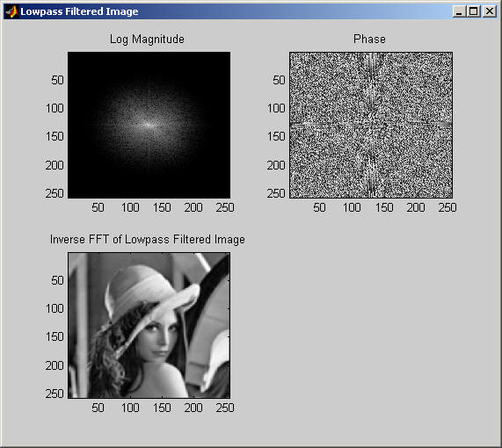Click y-axis label 200 of Phase plot

pos(276,165)
